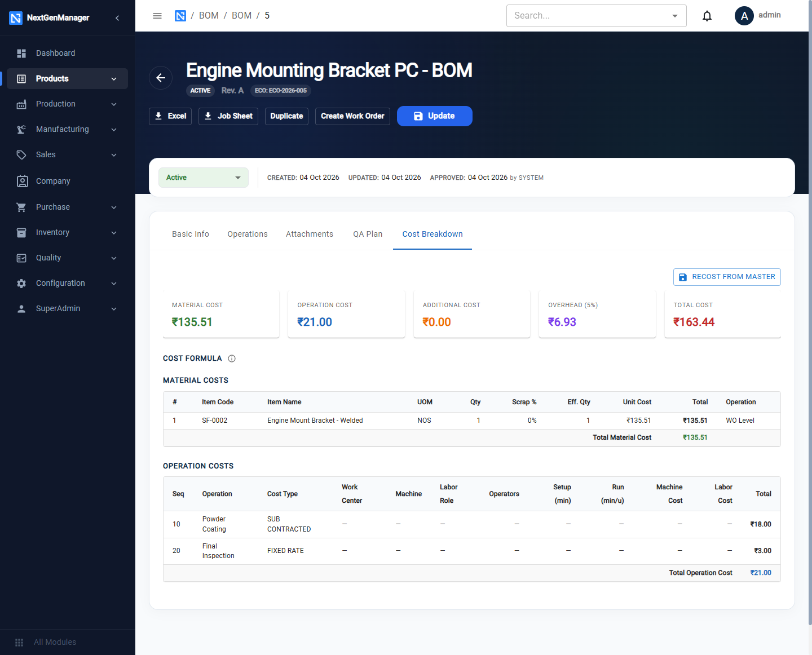Viewport: 812px width, 655px height.
Task: Download the Job Sheet
Action: point(228,116)
